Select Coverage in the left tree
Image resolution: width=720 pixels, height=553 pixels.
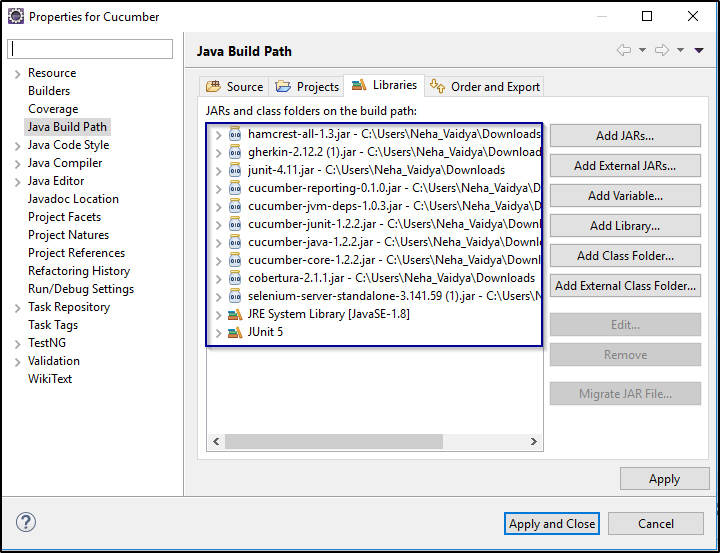tap(53, 109)
